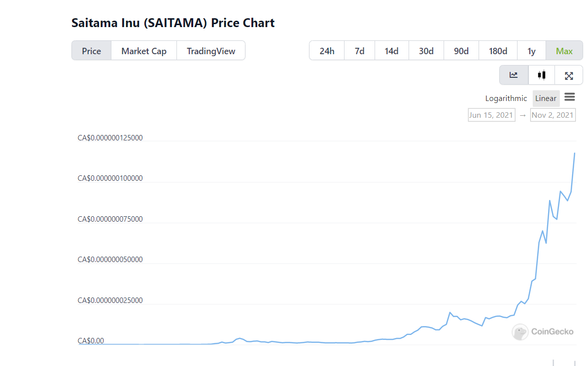Viewport: 588px width, 366px height.
Task: Switch to Market Cap tab
Action: click(x=144, y=51)
